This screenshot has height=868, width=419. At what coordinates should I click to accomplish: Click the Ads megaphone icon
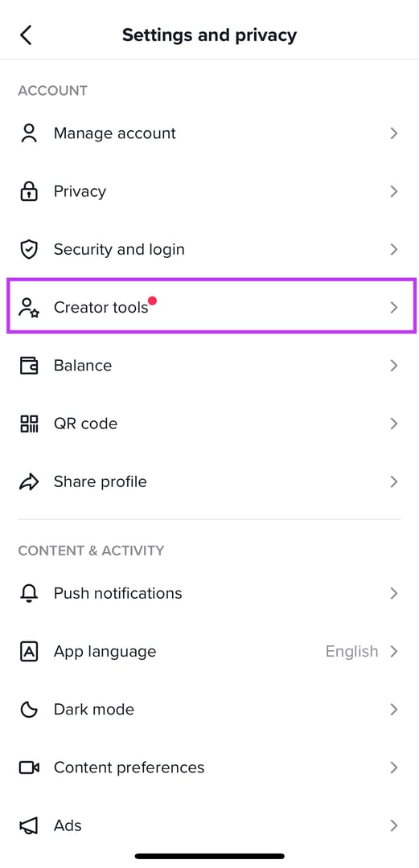pos(29,826)
